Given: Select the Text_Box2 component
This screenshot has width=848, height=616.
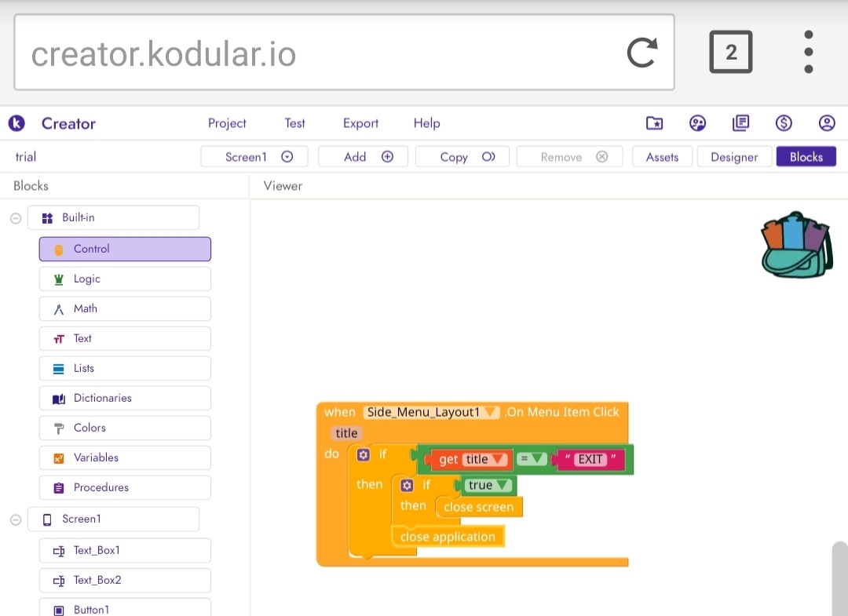Looking at the screenshot, I should click(125, 580).
